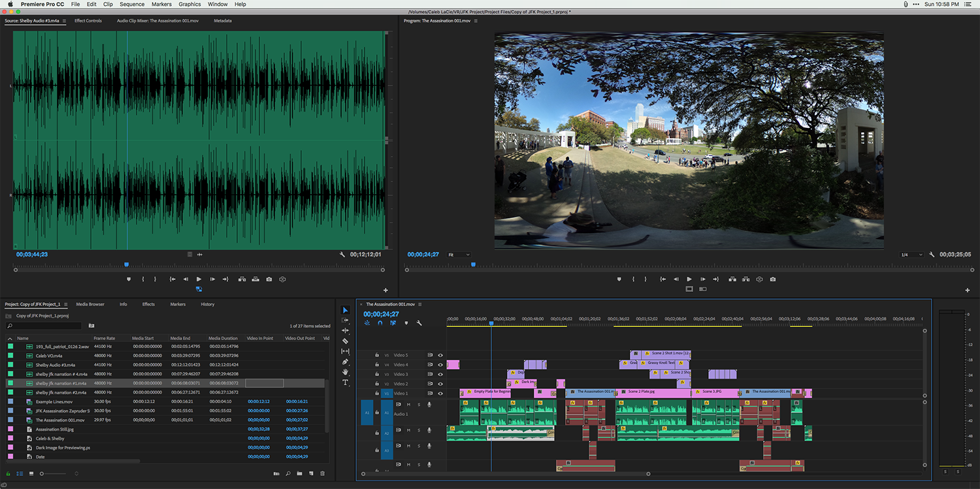
Task: Delete selected item with trash icon
Action: (322, 473)
